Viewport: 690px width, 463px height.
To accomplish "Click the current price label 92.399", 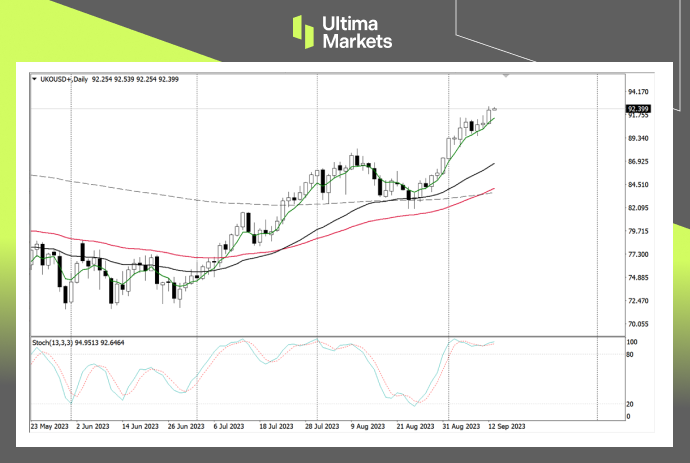I will pos(638,108).
